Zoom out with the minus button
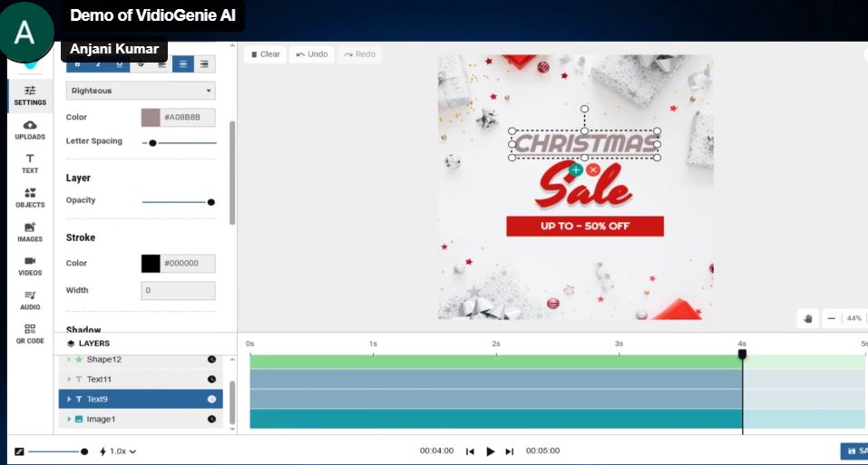The height and width of the screenshot is (465, 868). (831, 318)
